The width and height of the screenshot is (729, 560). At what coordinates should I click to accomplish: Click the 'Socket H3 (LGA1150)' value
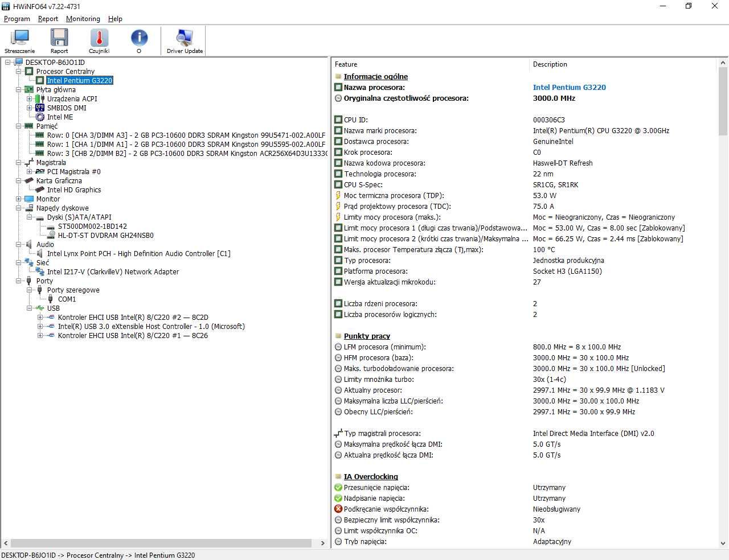[x=567, y=271]
